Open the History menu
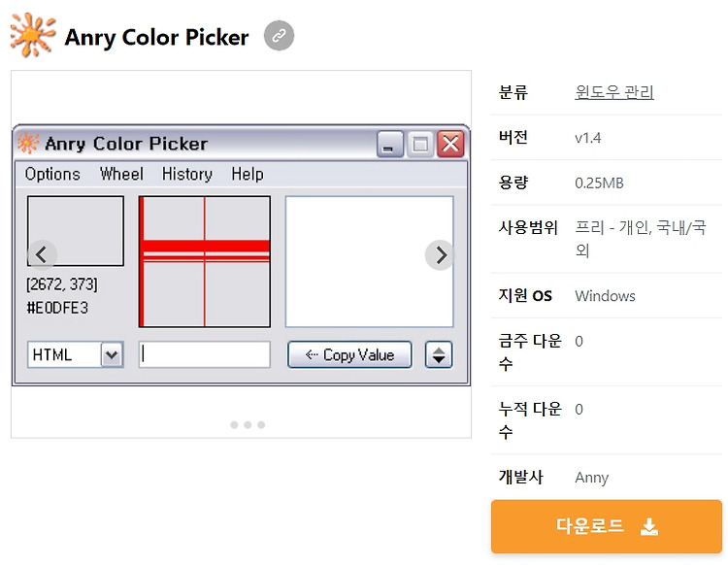728x565 pixels. point(187,174)
